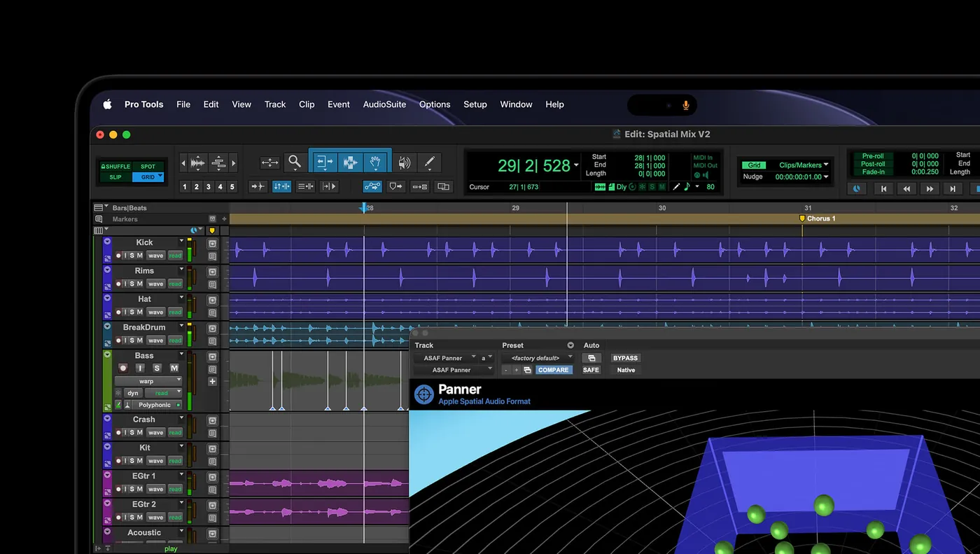
Task: Click the Panner plug-in target logo
Action: tap(423, 394)
